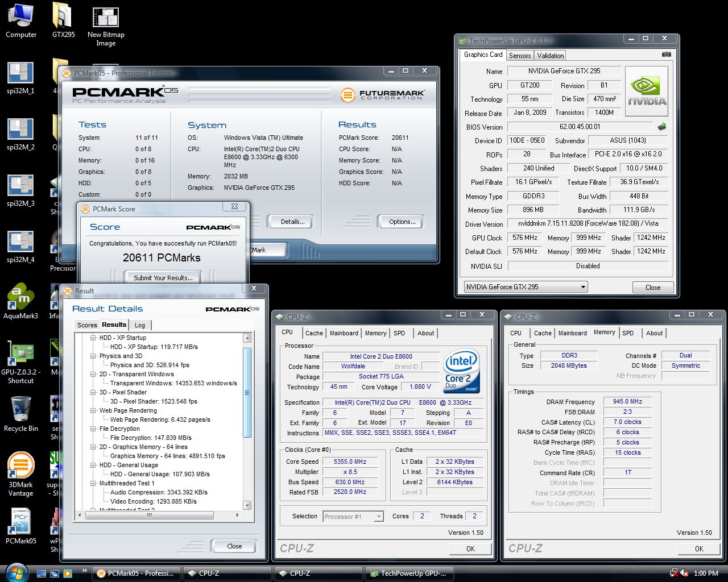Click the Core Speed value field
728x582 pixels.
(350, 462)
